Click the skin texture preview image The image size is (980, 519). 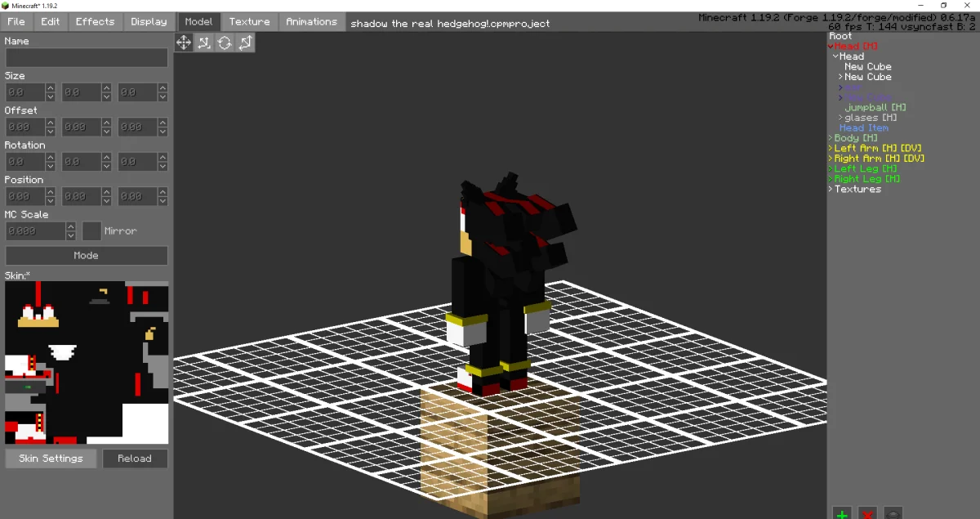coord(87,363)
